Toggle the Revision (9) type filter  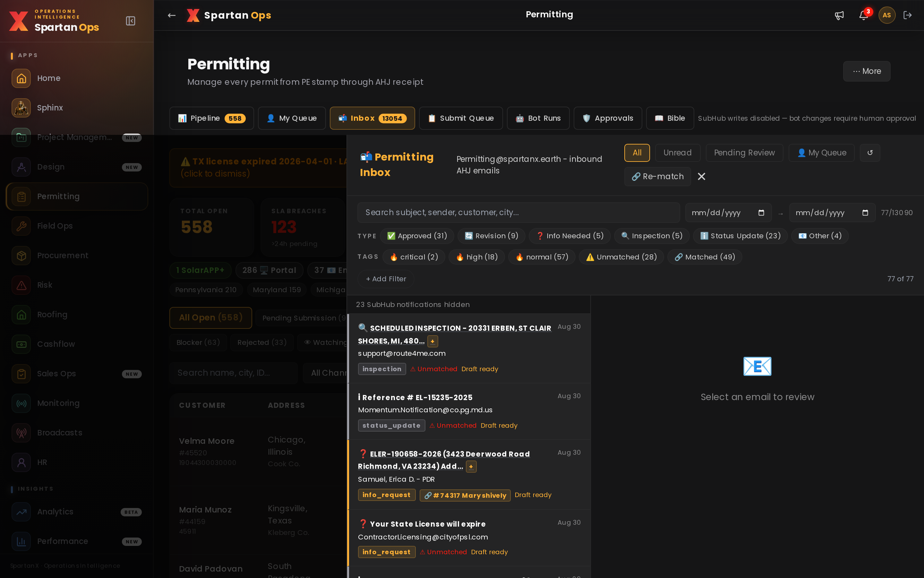[x=492, y=236]
